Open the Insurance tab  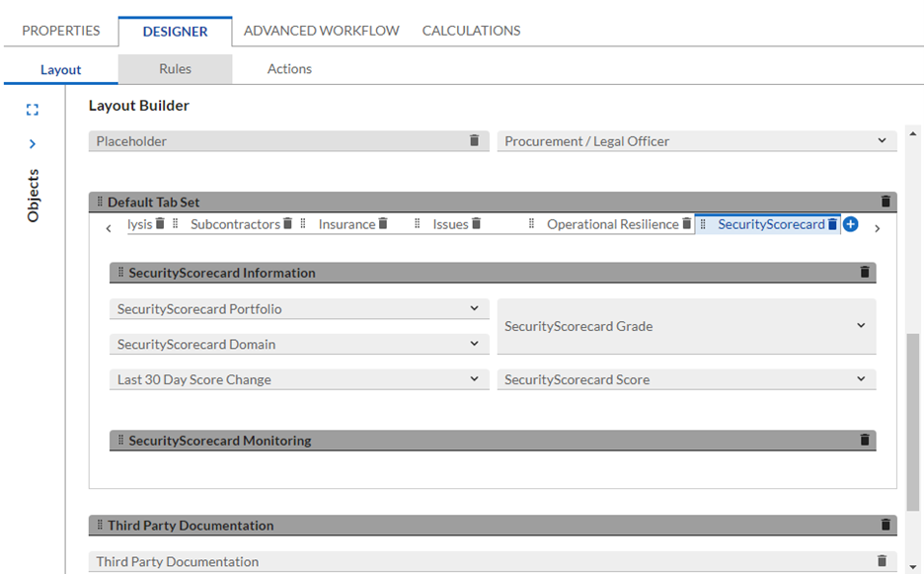346,224
